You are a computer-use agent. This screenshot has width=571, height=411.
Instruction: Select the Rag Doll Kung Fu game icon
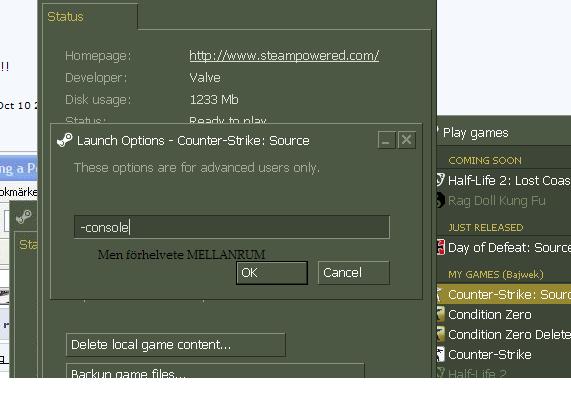pyautogui.click(x=440, y=200)
